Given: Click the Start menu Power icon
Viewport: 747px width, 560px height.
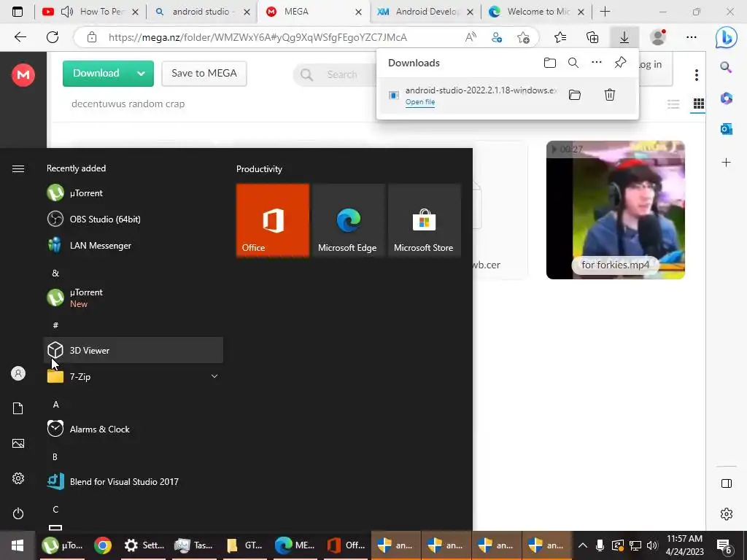Looking at the screenshot, I should [18, 513].
